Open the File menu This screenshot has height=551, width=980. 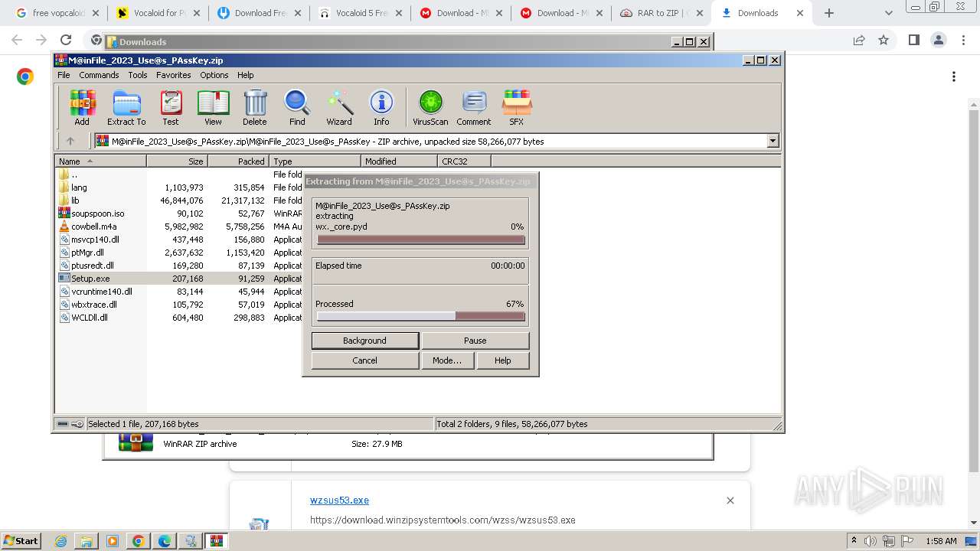64,75
